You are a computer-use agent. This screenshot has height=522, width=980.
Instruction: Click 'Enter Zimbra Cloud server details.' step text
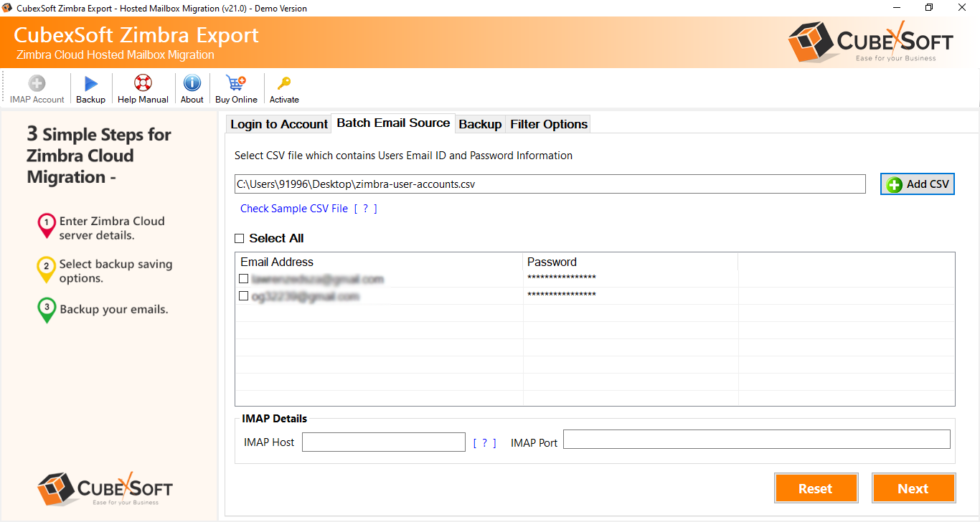click(x=112, y=228)
